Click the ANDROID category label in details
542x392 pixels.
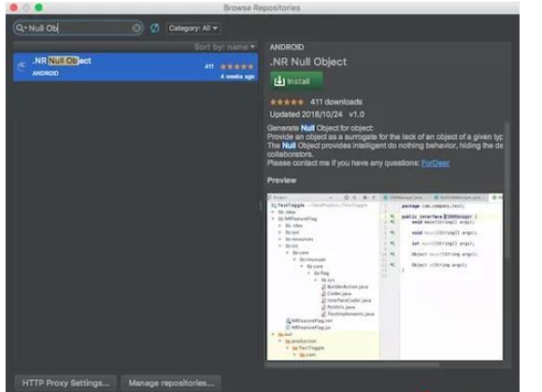(287, 47)
